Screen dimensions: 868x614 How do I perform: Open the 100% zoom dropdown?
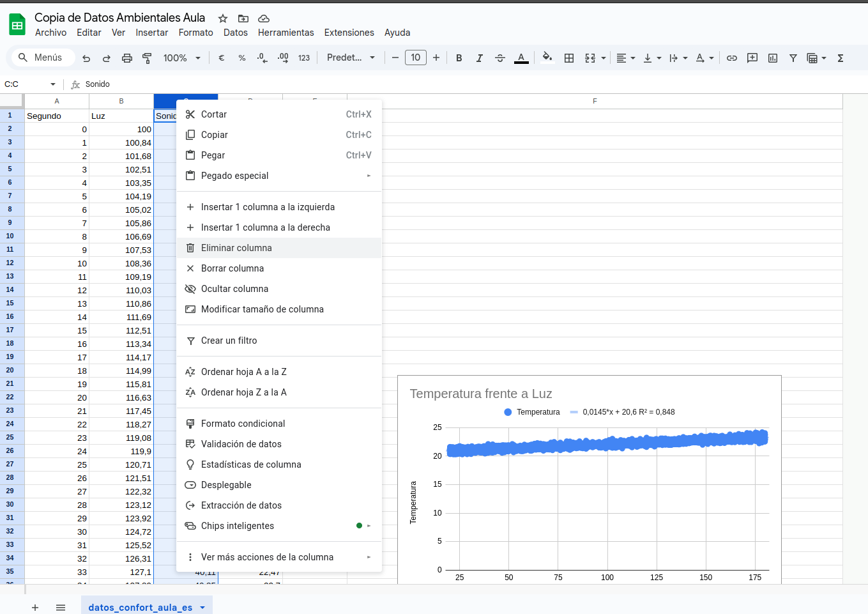pos(181,58)
